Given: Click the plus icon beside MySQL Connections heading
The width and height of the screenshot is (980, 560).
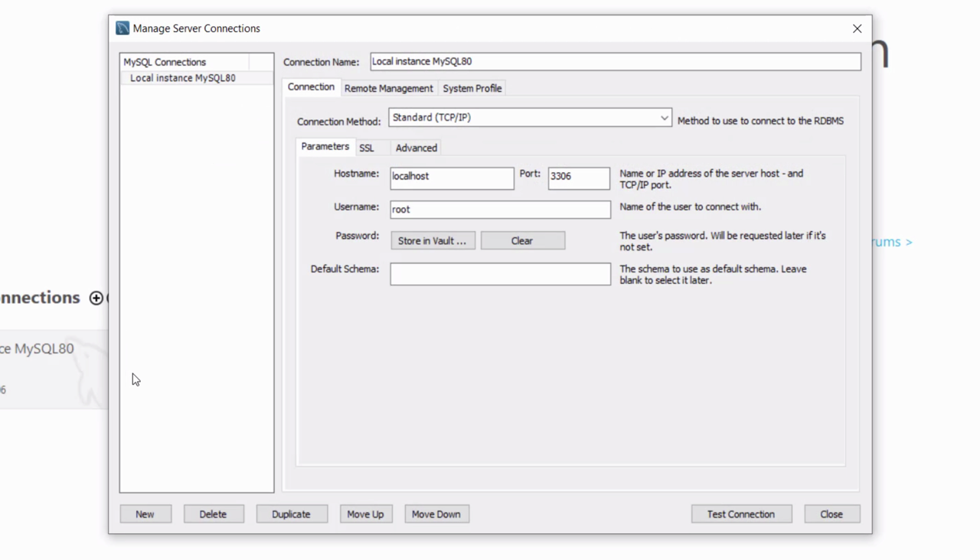Looking at the screenshot, I should (96, 298).
